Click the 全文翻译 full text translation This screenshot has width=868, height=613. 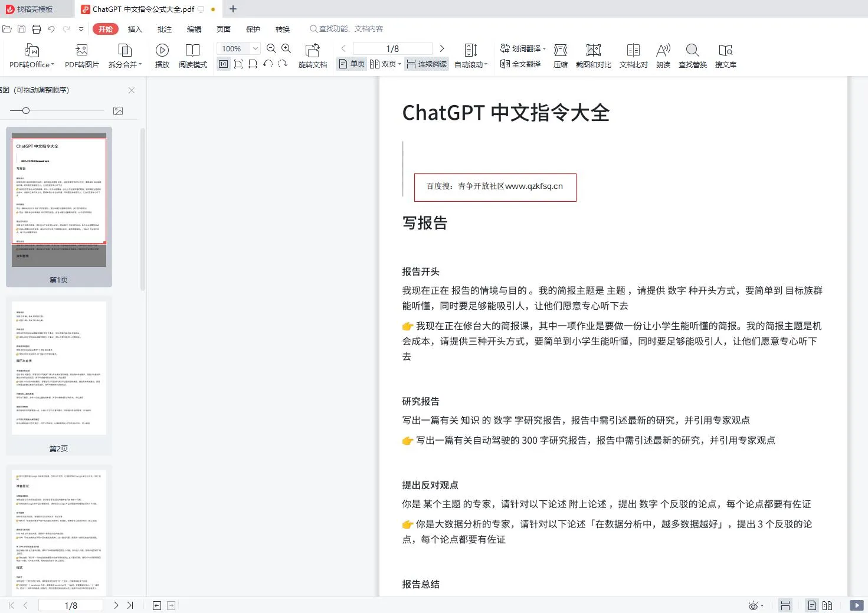(x=520, y=64)
